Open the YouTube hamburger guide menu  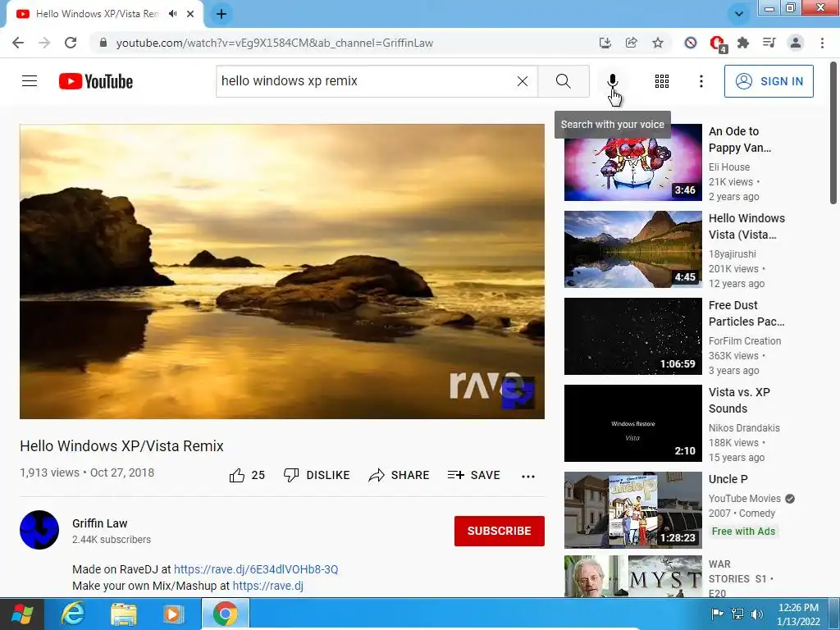coord(30,81)
